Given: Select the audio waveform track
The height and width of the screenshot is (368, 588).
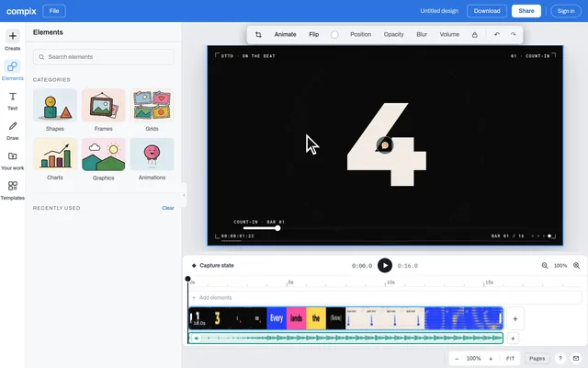Looking at the screenshot, I should pos(345,338).
